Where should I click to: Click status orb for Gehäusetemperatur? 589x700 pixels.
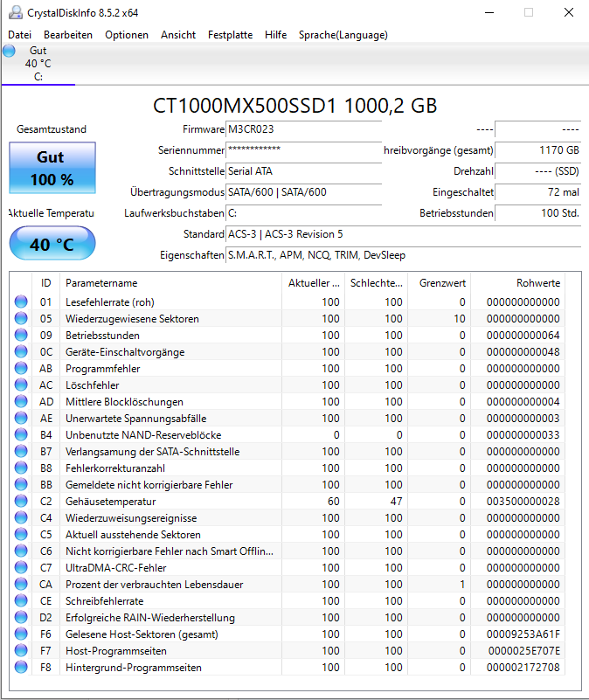point(21,501)
